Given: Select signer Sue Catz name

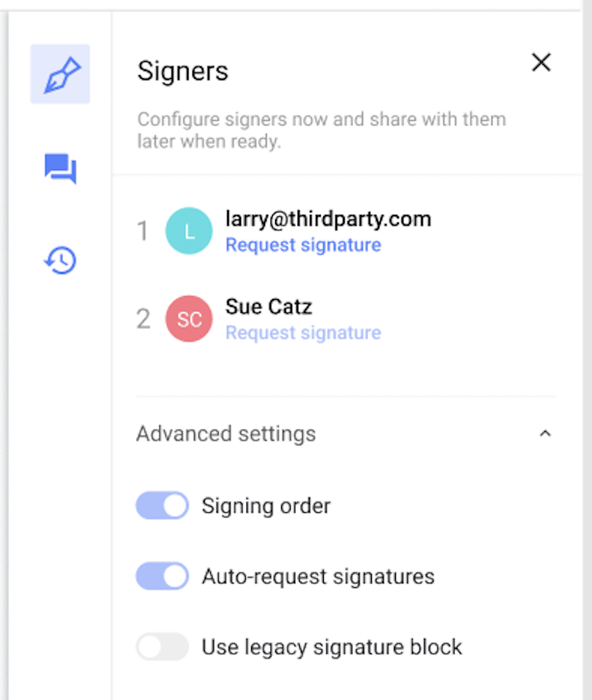Looking at the screenshot, I should pos(268,307).
